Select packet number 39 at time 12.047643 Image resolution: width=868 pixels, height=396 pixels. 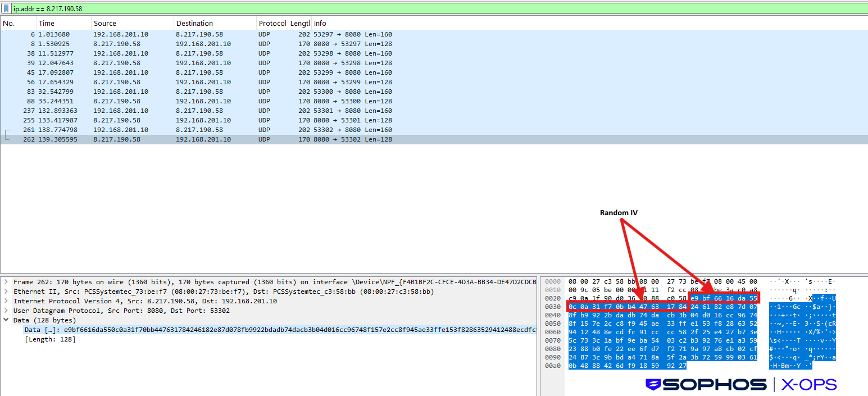(434, 63)
